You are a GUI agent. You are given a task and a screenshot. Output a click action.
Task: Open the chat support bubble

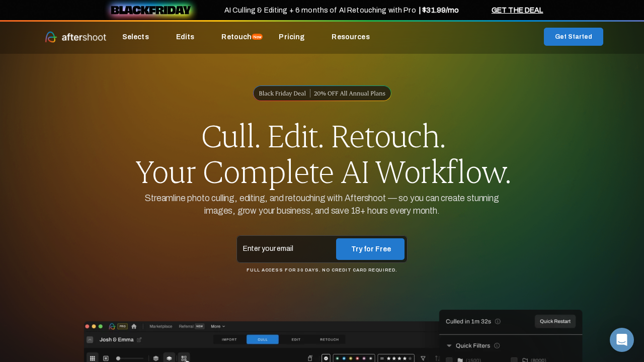click(621, 340)
